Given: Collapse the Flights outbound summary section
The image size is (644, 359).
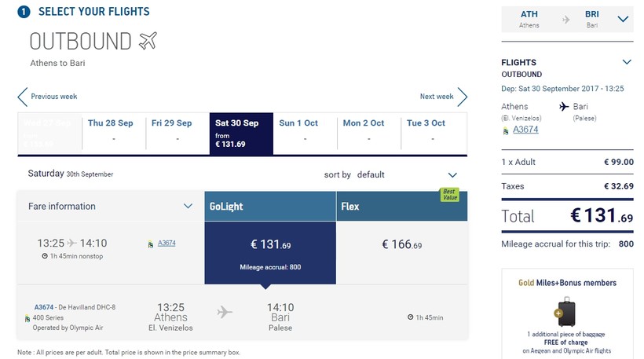Looking at the screenshot, I should tap(626, 62).
